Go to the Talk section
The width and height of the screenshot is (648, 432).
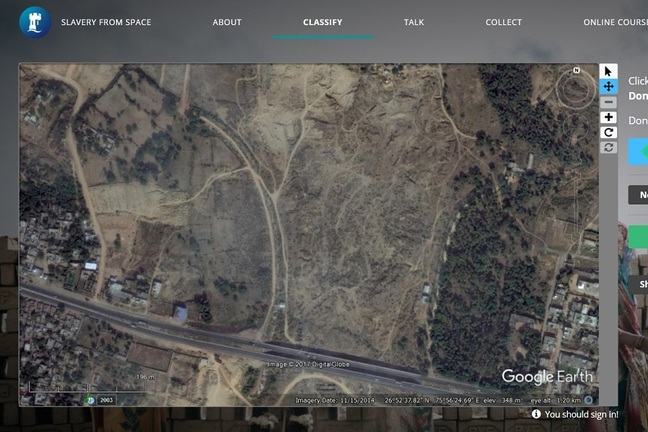tap(414, 22)
